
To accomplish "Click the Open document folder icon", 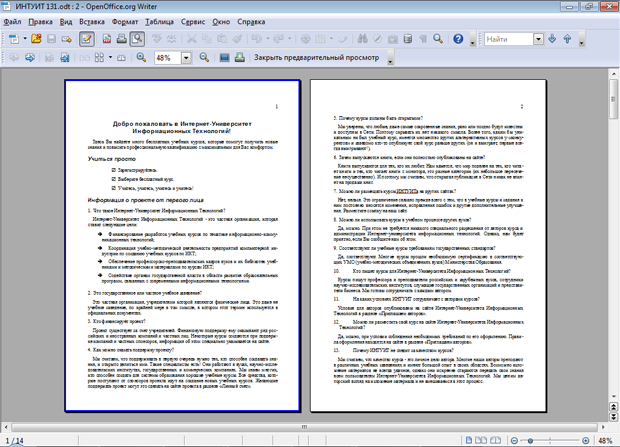I will pyautogui.click(x=37, y=40).
